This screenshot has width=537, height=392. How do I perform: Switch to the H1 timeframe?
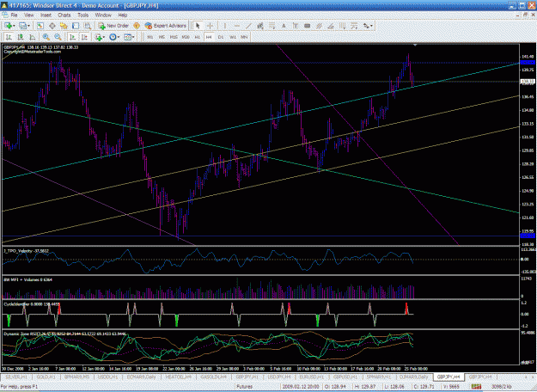(x=198, y=37)
